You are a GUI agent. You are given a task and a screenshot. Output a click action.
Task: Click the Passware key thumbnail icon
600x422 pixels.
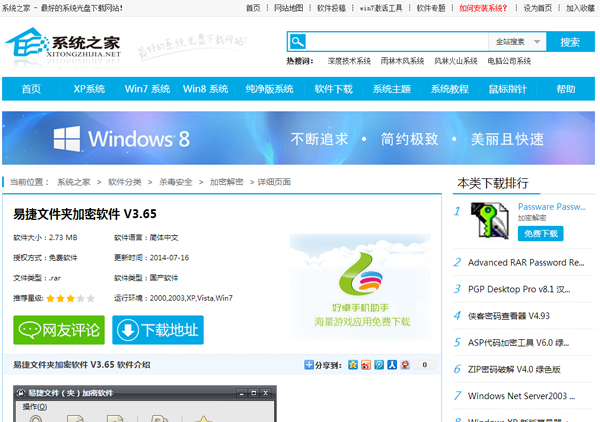point(489,221)
